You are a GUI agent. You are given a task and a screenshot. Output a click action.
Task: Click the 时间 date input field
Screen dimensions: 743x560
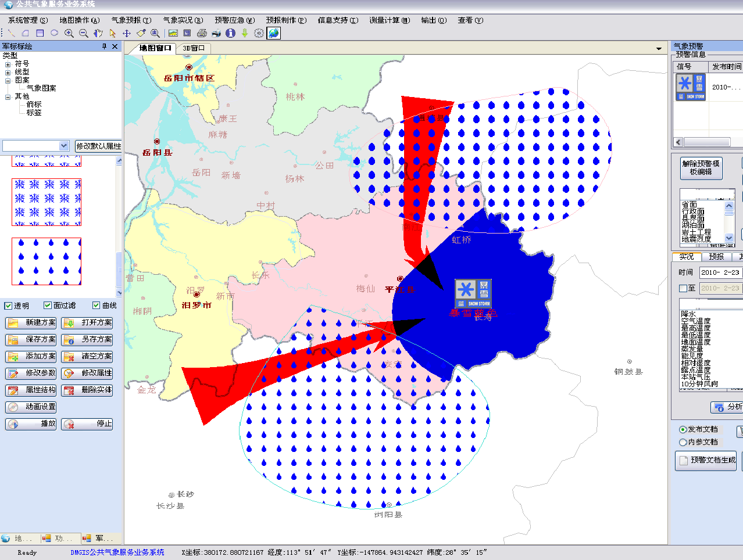click(x=720, y=272)
